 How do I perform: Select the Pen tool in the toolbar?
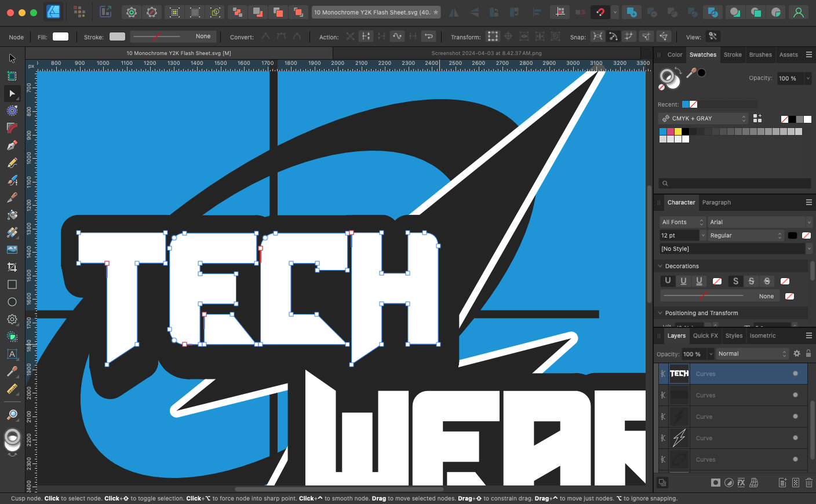tap(12, 145)
